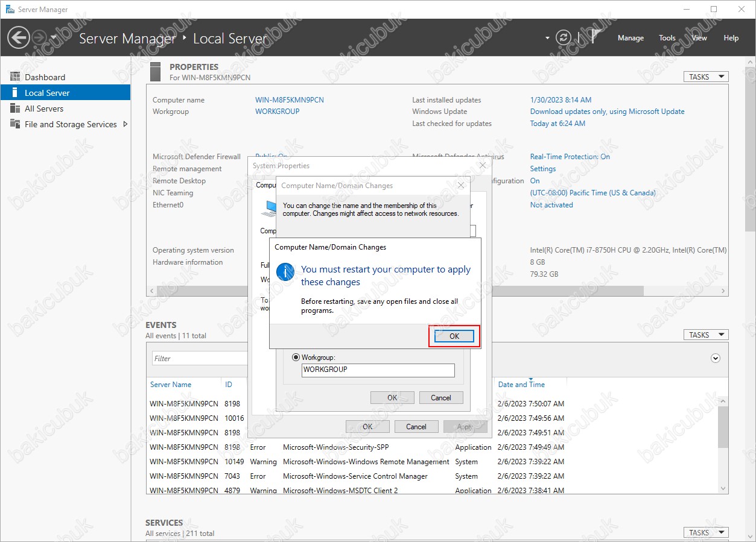The width and height of the screenshot is (756, 542).
Task: Refresh Server Manager using the refresh icon
Action: (564, 37)
